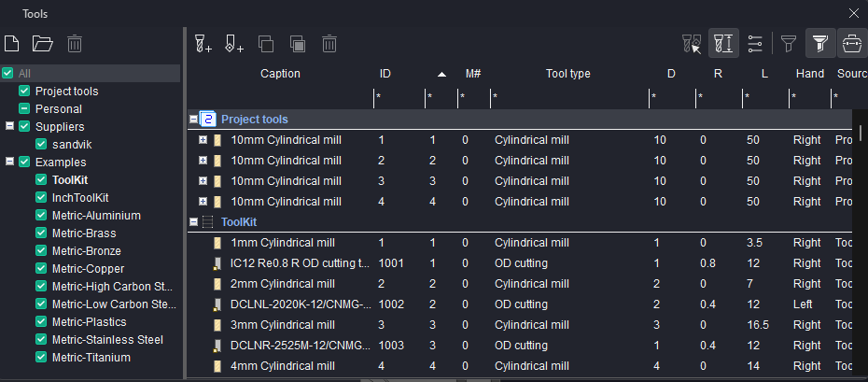Expand the first 10mm Cylindrical mill row

203,140
